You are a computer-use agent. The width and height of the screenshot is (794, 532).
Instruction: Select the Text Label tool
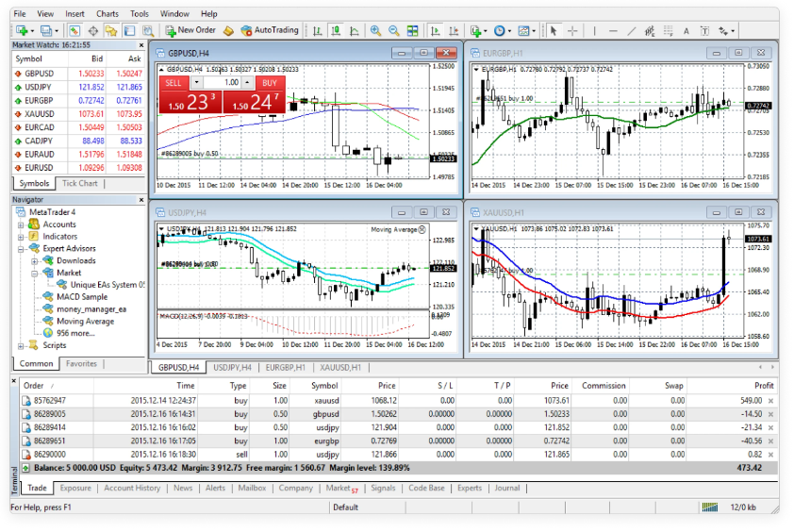704,31
